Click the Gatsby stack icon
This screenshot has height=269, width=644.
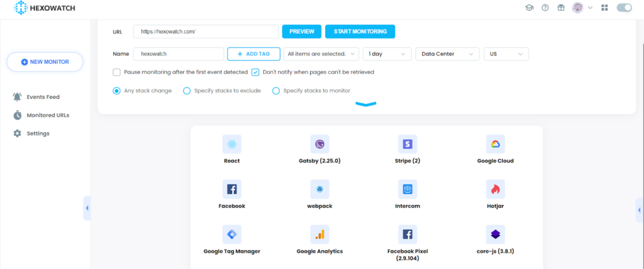319,144
